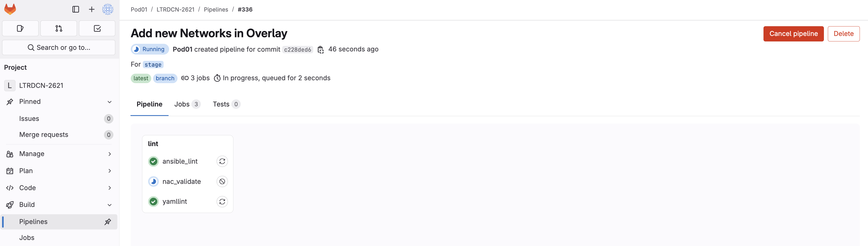Expand the Code section

(109, 188)
